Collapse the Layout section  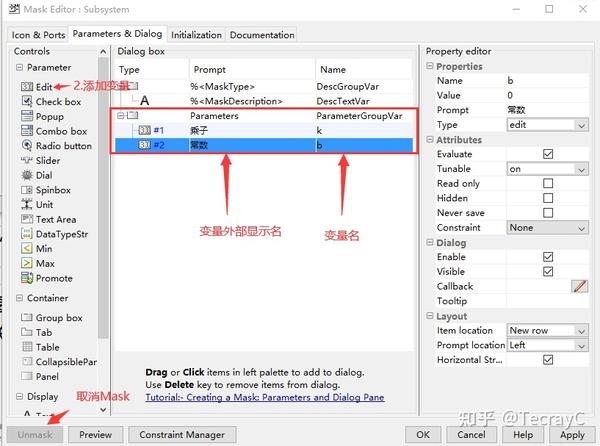[x=430, y=316]
